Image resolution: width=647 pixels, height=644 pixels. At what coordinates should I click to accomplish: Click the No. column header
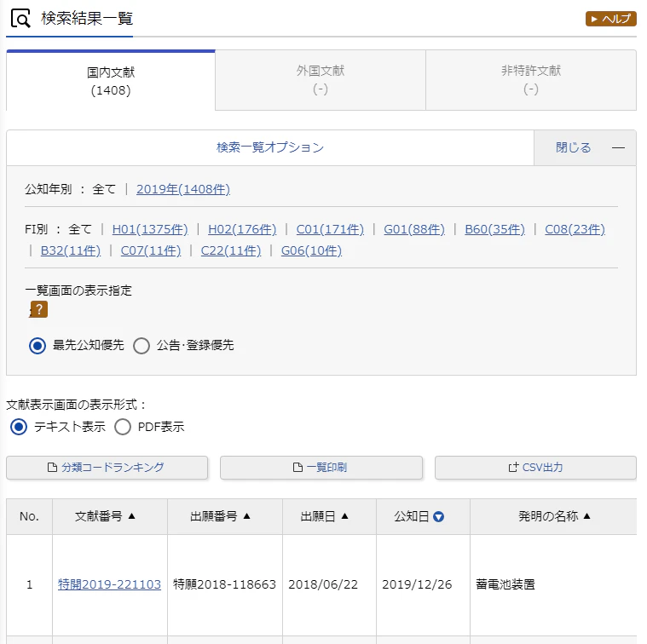pyautogui.click(x=29, y=516)
